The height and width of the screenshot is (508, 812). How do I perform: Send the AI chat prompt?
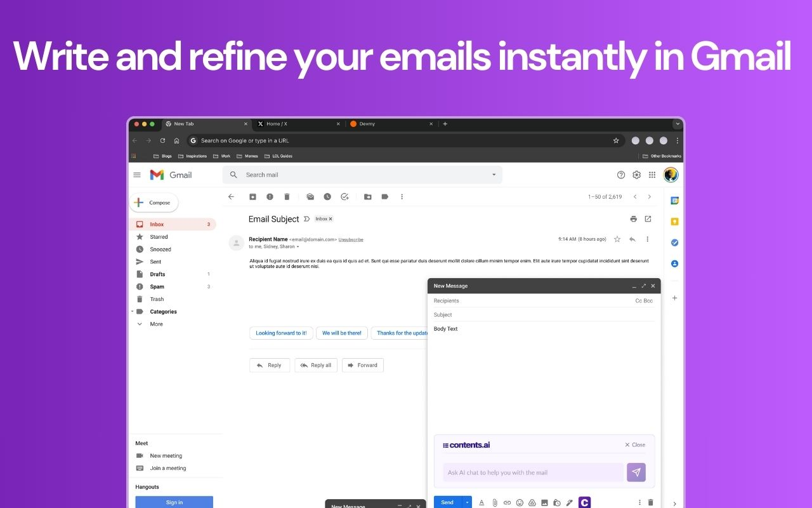pyautogui.click(x=636, y=472)
